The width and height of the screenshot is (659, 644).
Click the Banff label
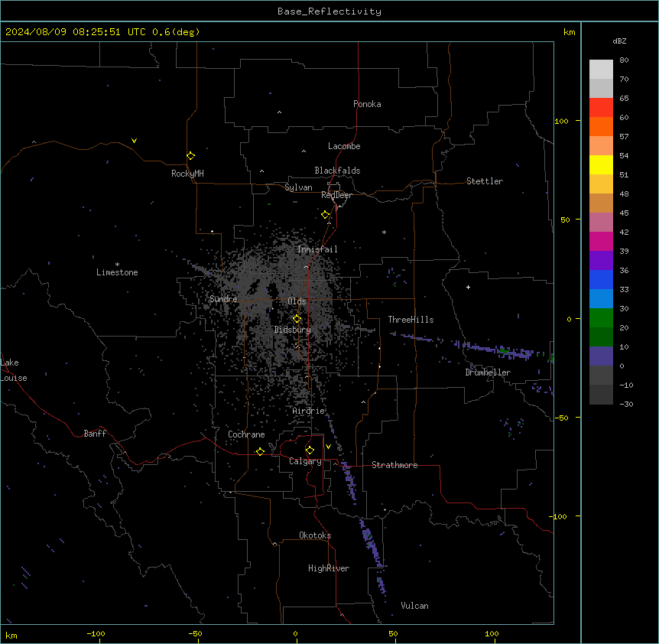[x=95, y=434]
